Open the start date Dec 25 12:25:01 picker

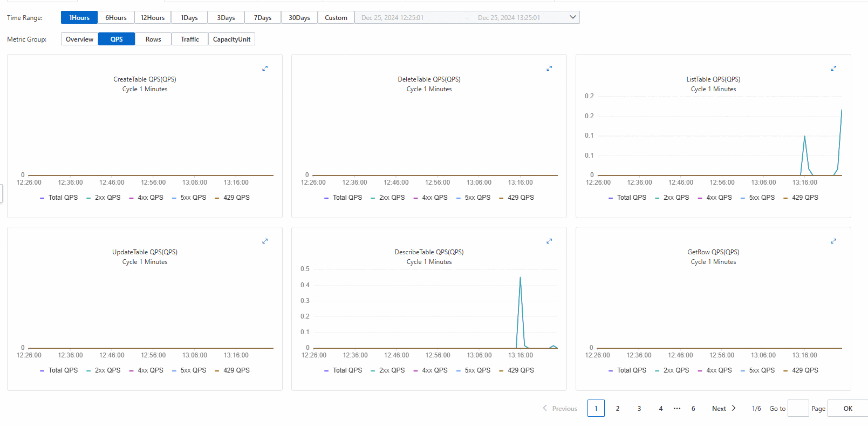(392, 18)
